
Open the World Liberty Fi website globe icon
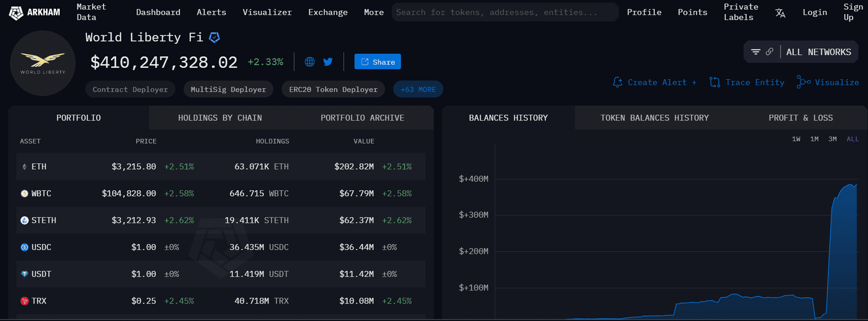(310, 62)
